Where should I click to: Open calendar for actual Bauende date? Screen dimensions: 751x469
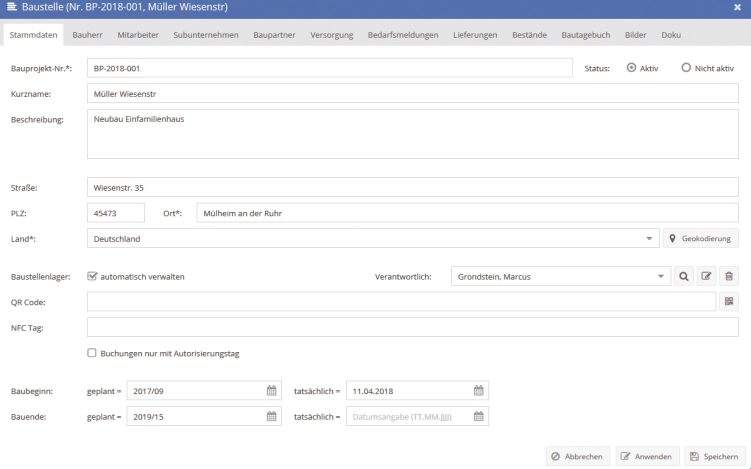click(x=479, y=416)
